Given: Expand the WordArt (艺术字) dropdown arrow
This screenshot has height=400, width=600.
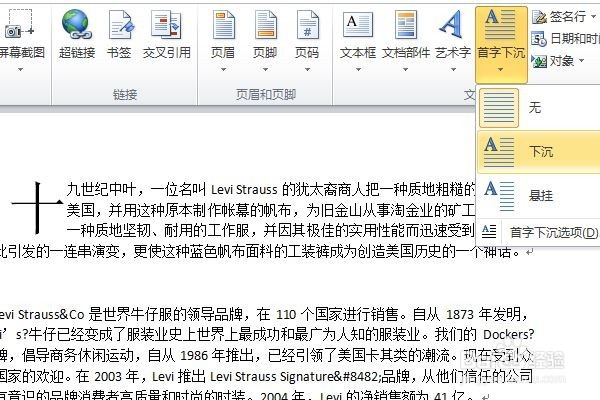Looking at the screenshot, I should tap(453, 70).
